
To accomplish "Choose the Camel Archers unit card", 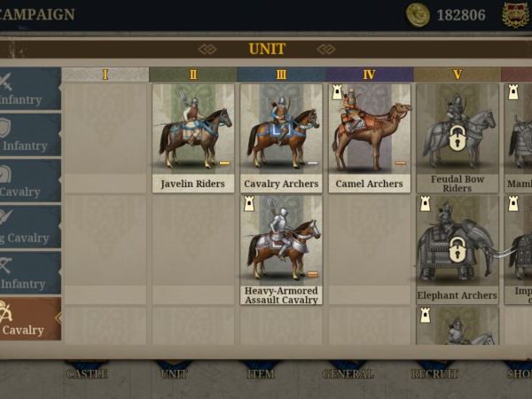I will click(x=369, y=138).
